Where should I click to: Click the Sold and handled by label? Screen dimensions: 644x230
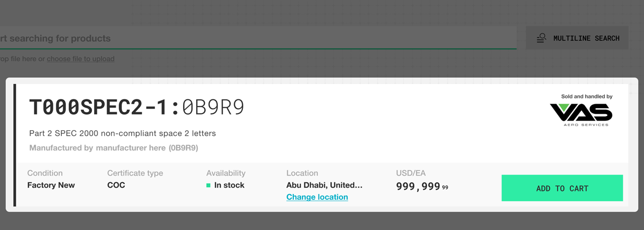point(587,97)
